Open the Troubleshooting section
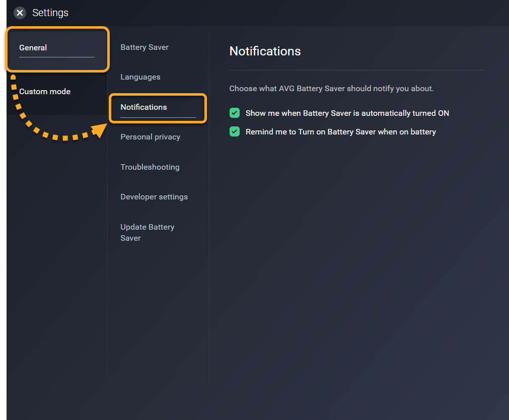509x420 pixels. pos(150,167)
